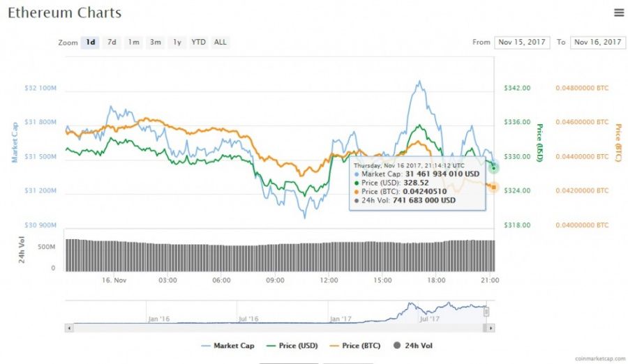
Task: Select the 1y zoom range
Action: [x=177, y=42]
